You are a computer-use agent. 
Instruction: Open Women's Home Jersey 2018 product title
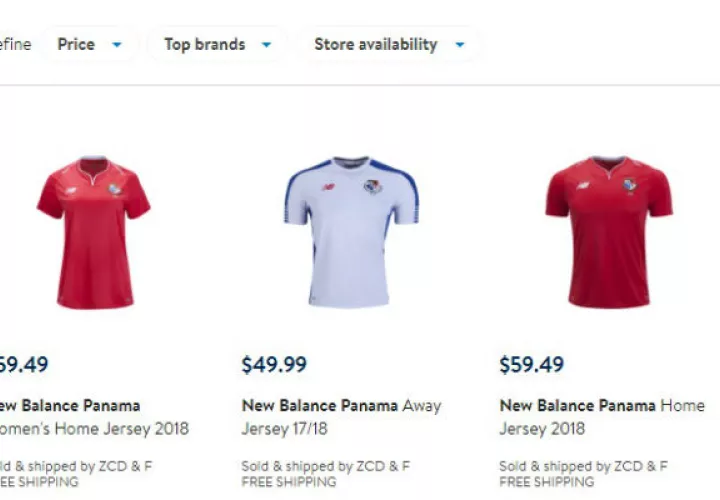point(94,417)
